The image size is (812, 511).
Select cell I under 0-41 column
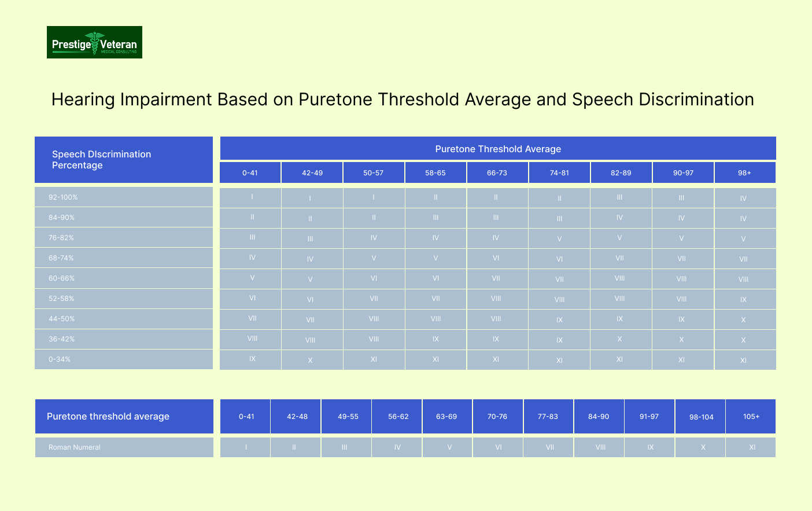click(250, 197)
